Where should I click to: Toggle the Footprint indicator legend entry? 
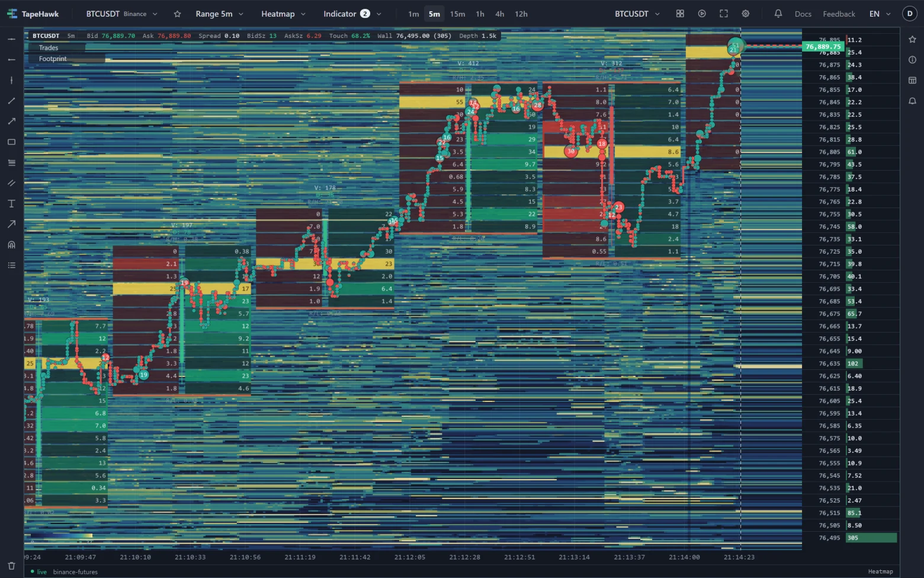click(53, 59)
